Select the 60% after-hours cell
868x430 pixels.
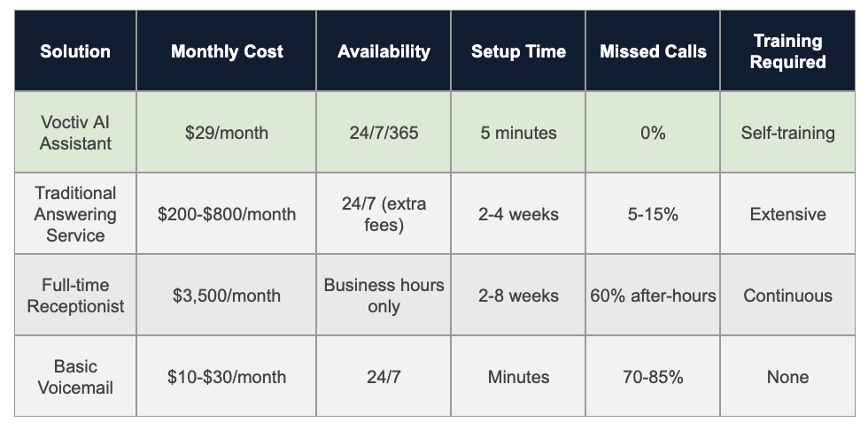pyautogui.click(x=653, y=296)
